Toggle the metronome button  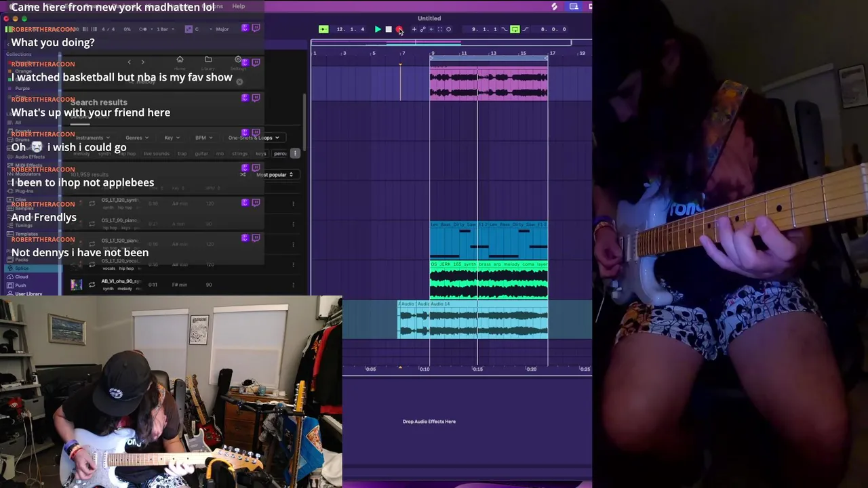coord(143,29)
